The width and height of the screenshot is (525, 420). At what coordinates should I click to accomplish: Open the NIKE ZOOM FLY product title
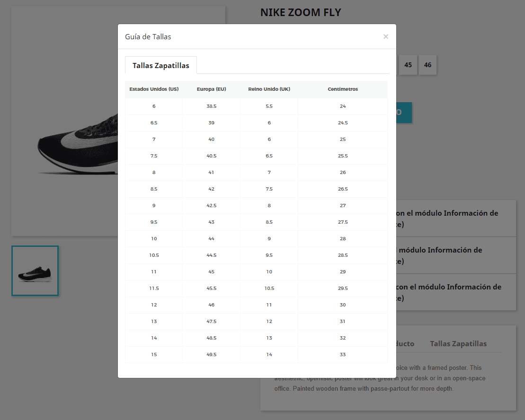coord(300,12)
